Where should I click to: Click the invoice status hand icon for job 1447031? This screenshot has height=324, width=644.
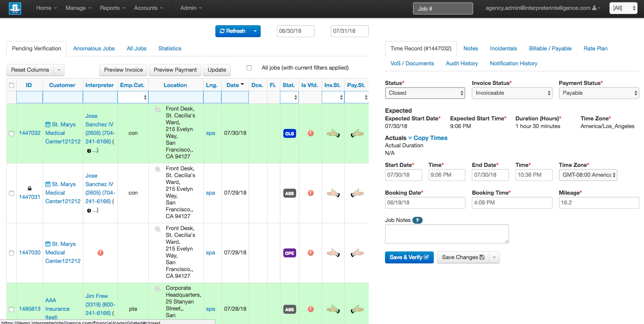333,193
